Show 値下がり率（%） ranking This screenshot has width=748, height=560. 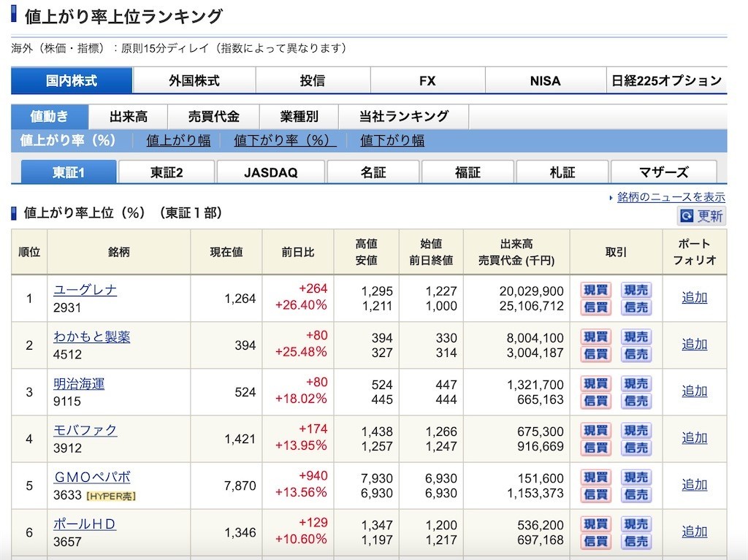[x=285, y=141]
